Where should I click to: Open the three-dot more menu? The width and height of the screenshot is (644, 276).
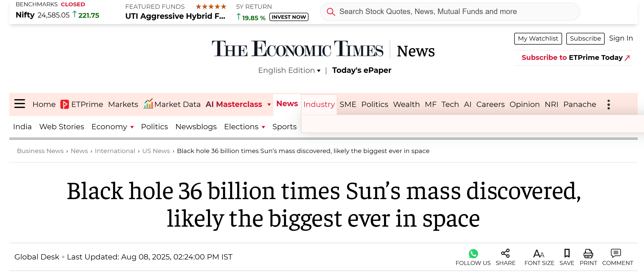pyautogui.click(x=608, y=104)
